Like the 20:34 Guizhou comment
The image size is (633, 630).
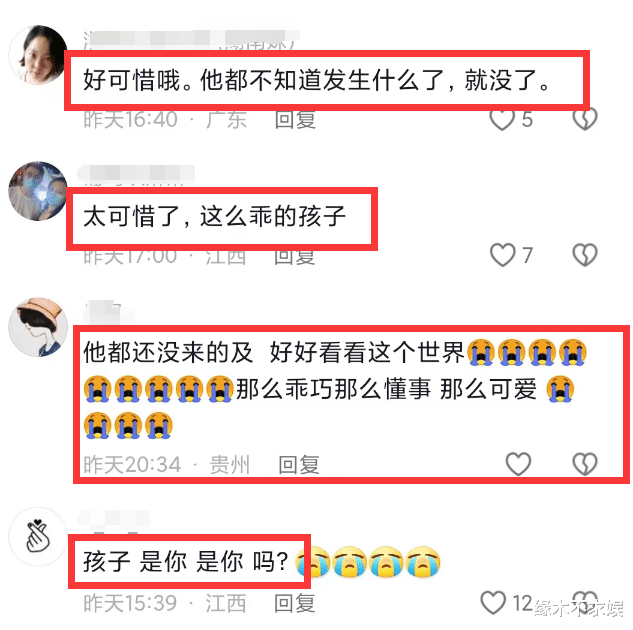pyautogui.click(x=518, y=464)
